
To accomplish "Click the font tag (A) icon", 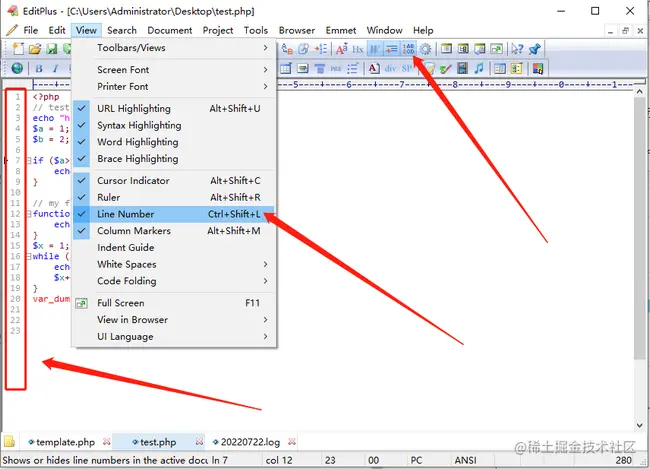I will 374,68.
